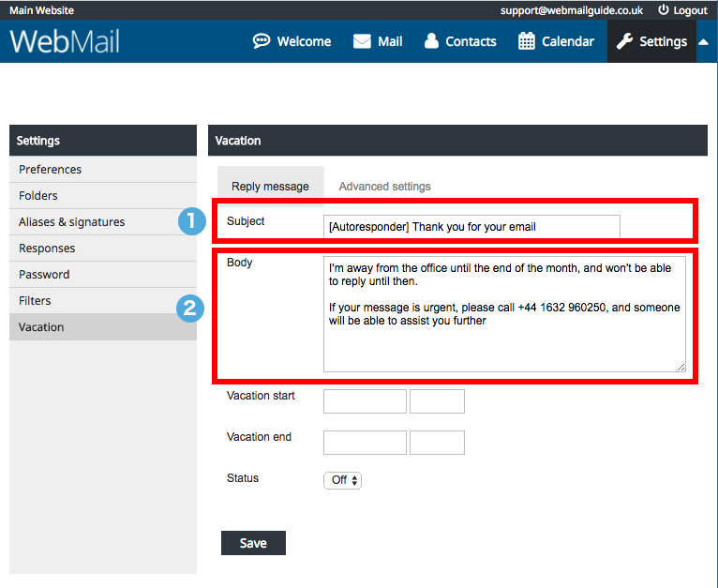Click the support@webmailguide.co.uk account address
The height and width of the screenshot is (588, 718).
[572, 10]
